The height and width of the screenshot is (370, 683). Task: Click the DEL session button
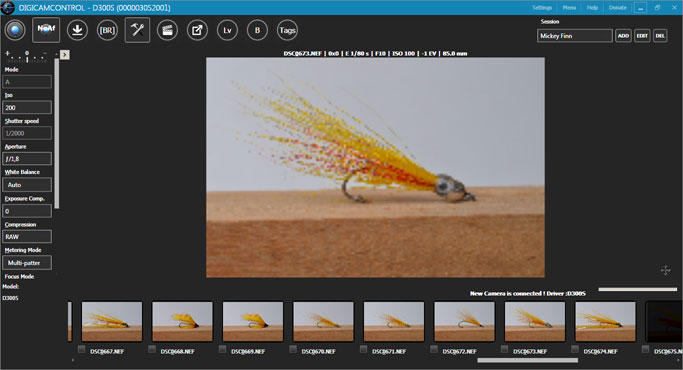[660, 36]
